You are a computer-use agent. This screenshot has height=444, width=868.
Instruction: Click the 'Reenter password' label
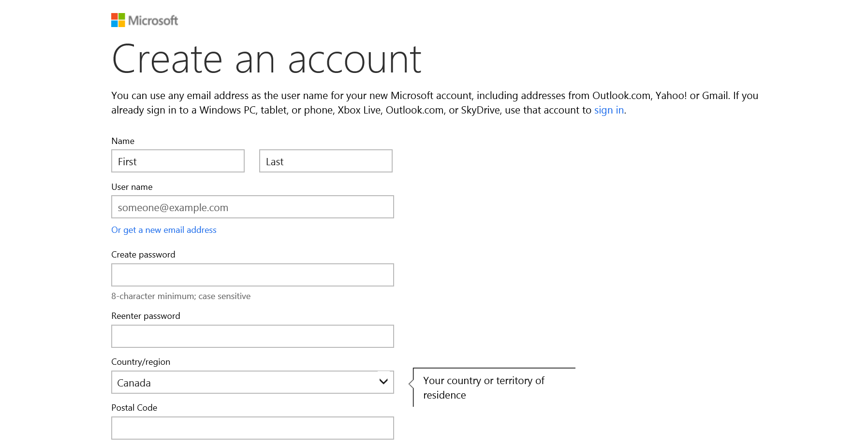pos(146,316)
